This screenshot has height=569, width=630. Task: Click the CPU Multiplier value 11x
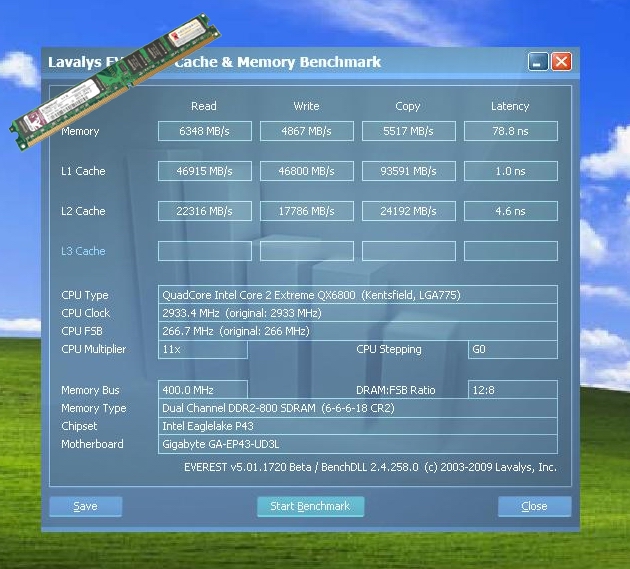coord(203,349)
